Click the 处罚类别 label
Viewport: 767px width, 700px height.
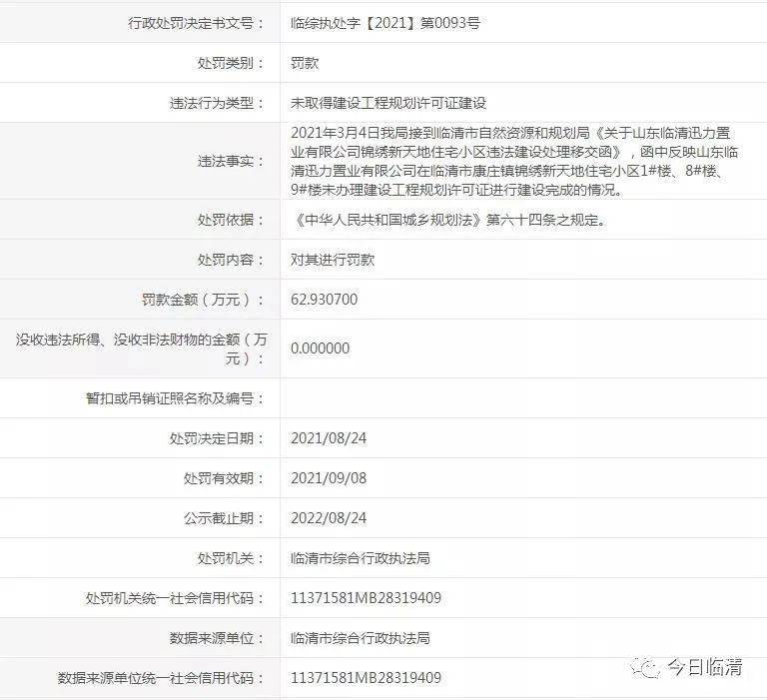pyautogui.click(x=231, y=63)
